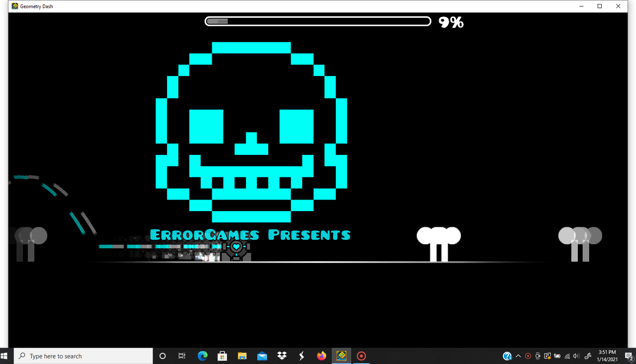Maximize the Geometry Dash window
This screenshot has height=364, width=636.
point(600,6)
